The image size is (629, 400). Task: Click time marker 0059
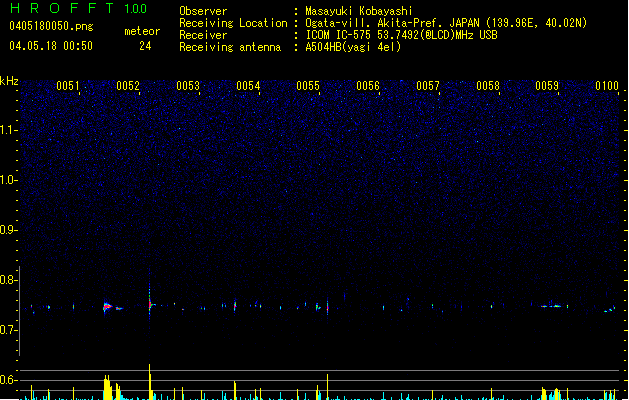(x=547, y=85)
